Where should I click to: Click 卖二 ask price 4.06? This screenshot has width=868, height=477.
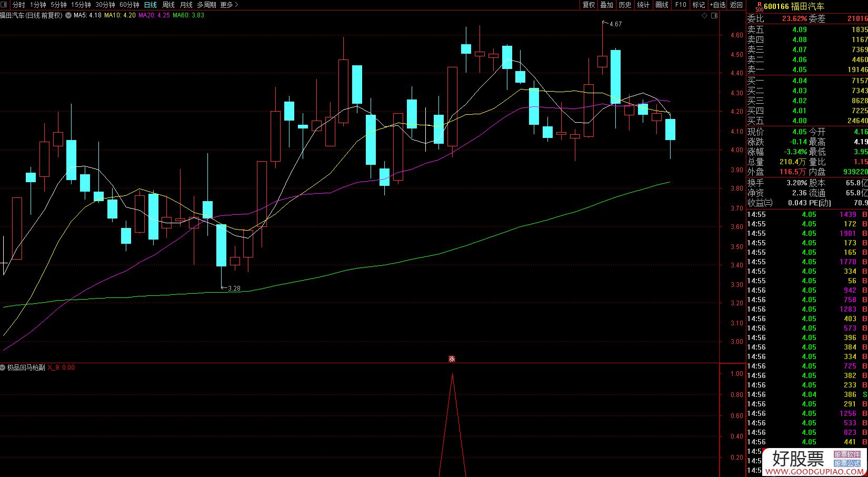click(799, 59)
